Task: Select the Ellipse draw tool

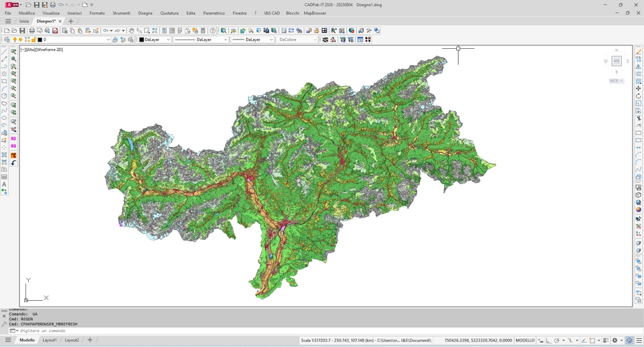Action: click(4, 118)
